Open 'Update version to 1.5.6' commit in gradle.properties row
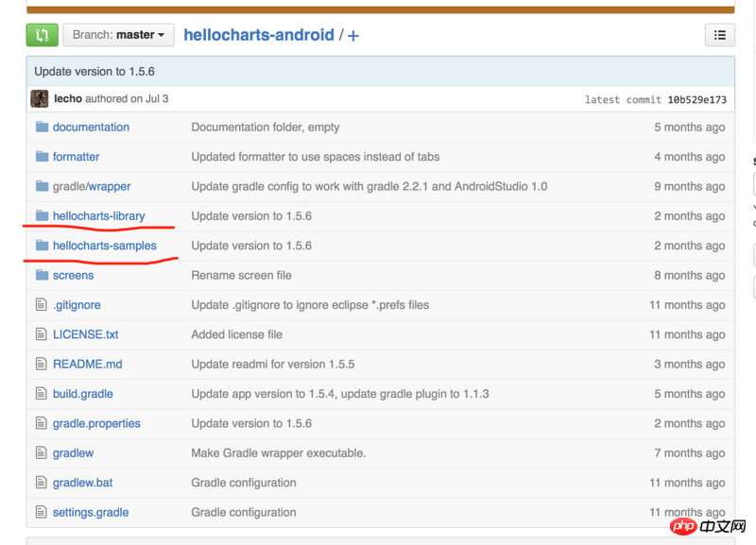The height and width of the screenshot is (545, 756). tap(251, 423)
